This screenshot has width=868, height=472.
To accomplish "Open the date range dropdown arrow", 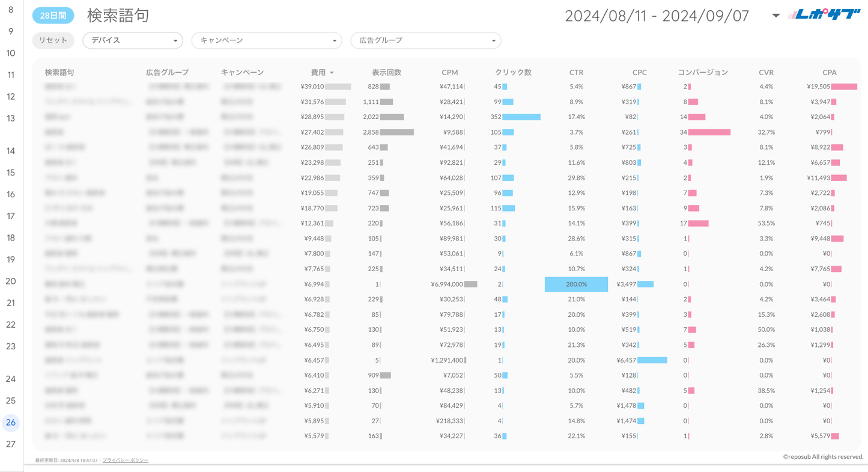I will pos(775,16).
